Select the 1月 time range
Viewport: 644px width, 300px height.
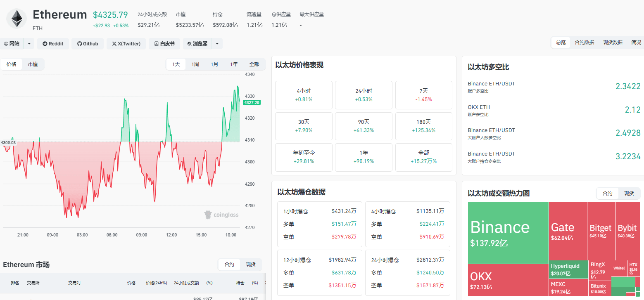tap(214, 64)
